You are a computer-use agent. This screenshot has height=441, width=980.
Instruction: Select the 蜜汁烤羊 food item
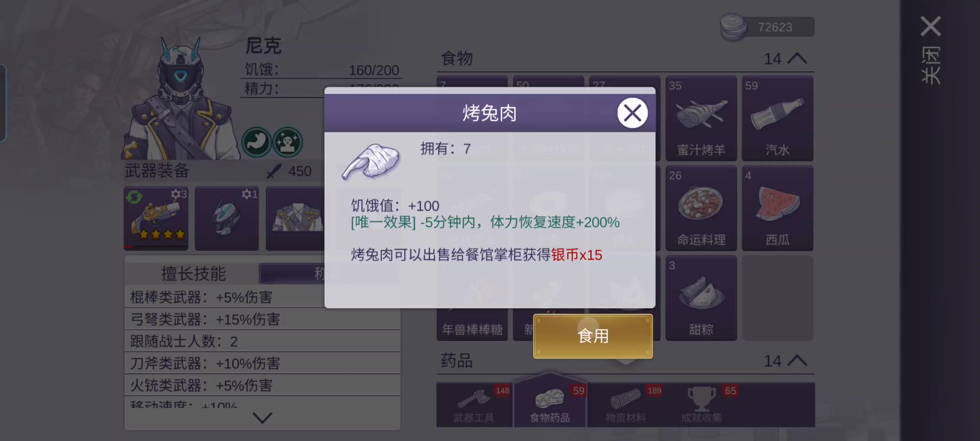pyautogui.click(x=701, y=118)
